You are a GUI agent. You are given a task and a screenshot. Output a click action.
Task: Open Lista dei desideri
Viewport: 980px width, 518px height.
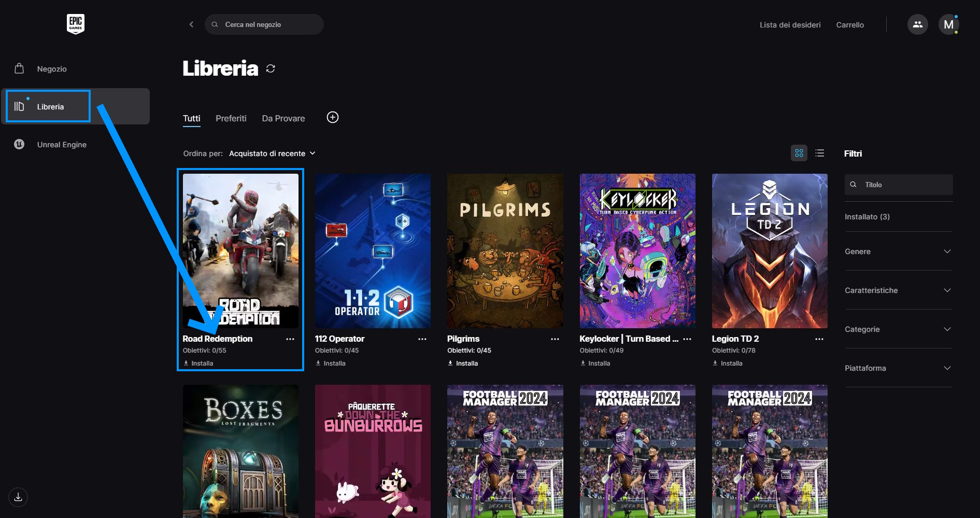click(x=790, y=24)
